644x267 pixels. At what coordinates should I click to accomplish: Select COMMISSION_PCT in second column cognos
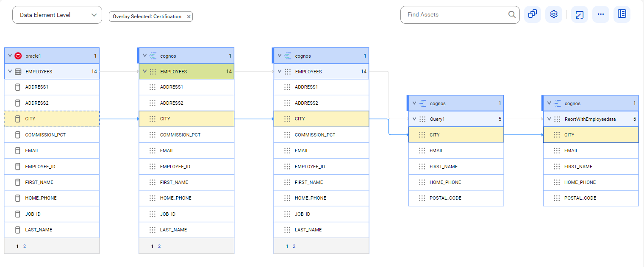point(186,135)
